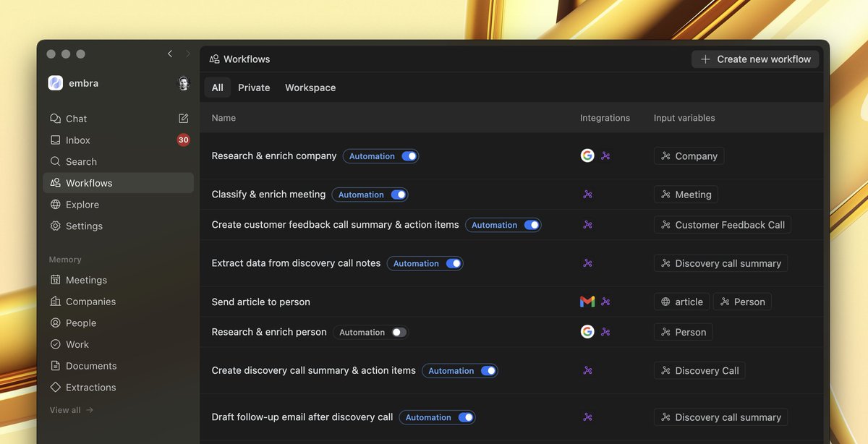Click the Customer Feedback Call variable chip

723,225
